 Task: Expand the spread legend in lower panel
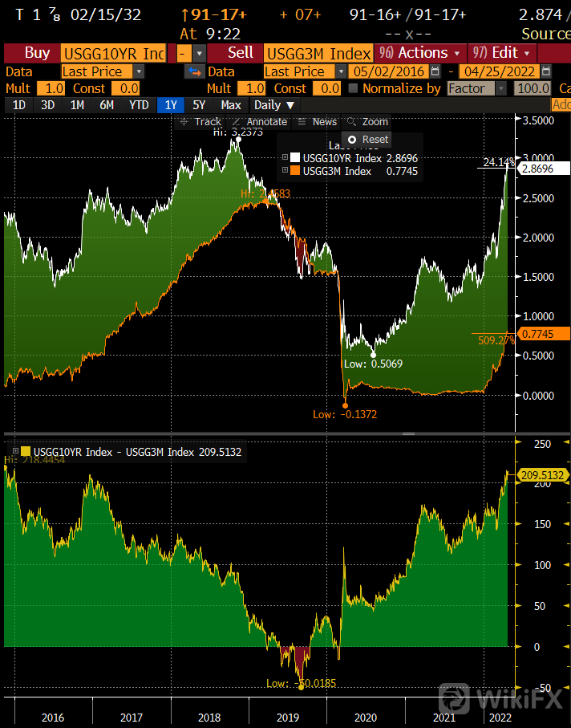14,452
